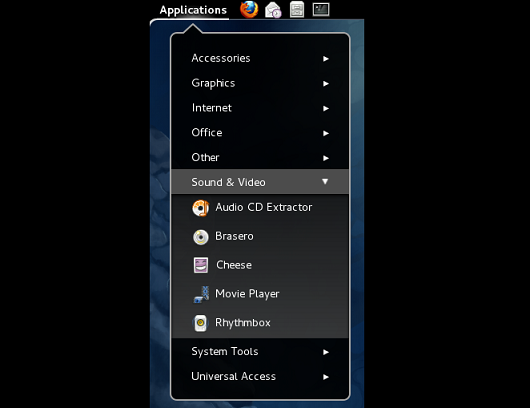Open the file manager cabinet icon
The image size is (530, 408).
(x=297, y=9)
